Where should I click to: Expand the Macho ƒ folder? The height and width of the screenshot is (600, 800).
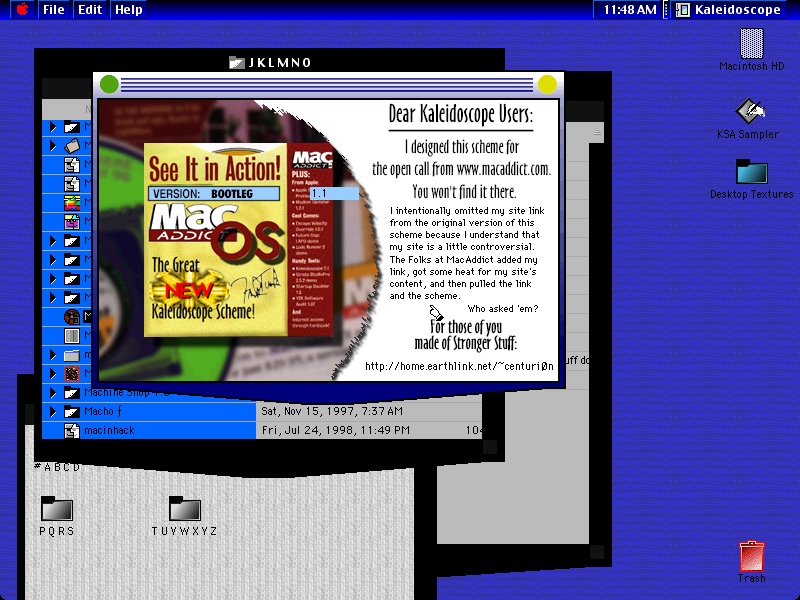coord(53,412)
